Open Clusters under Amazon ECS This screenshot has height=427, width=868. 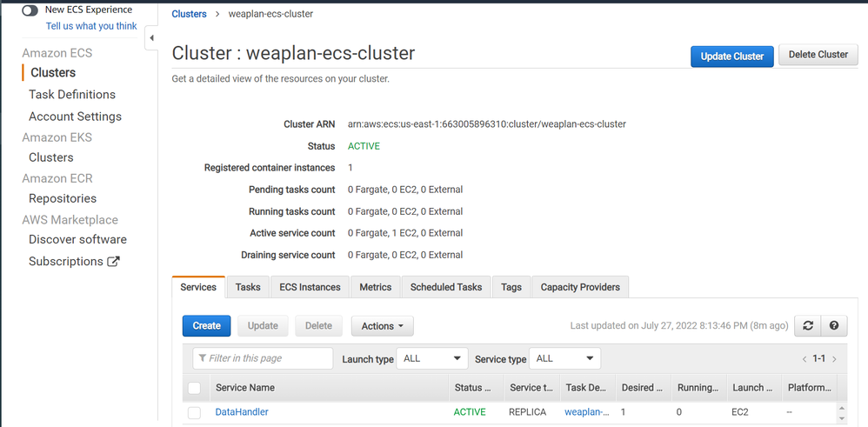click(x=53, y=72)
